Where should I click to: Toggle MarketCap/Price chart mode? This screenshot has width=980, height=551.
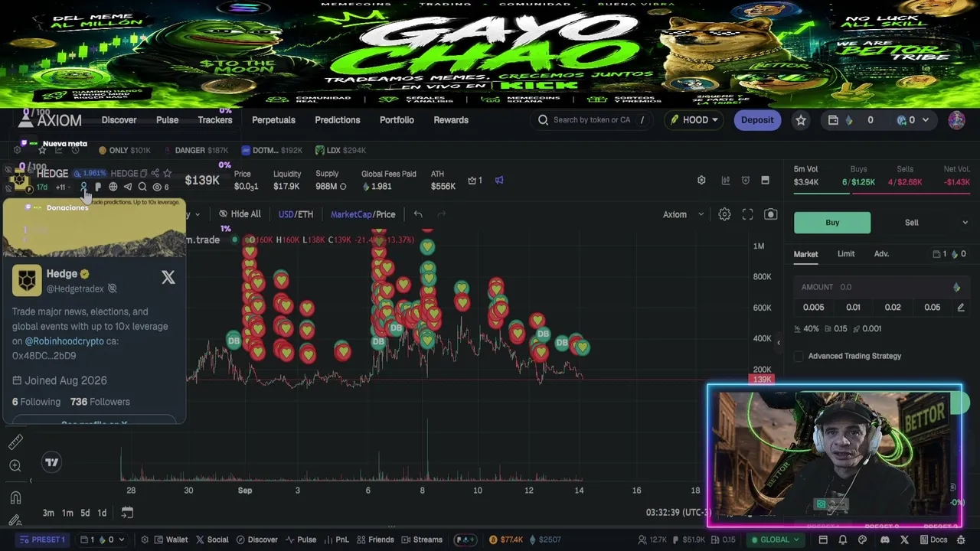coord(363,214)
